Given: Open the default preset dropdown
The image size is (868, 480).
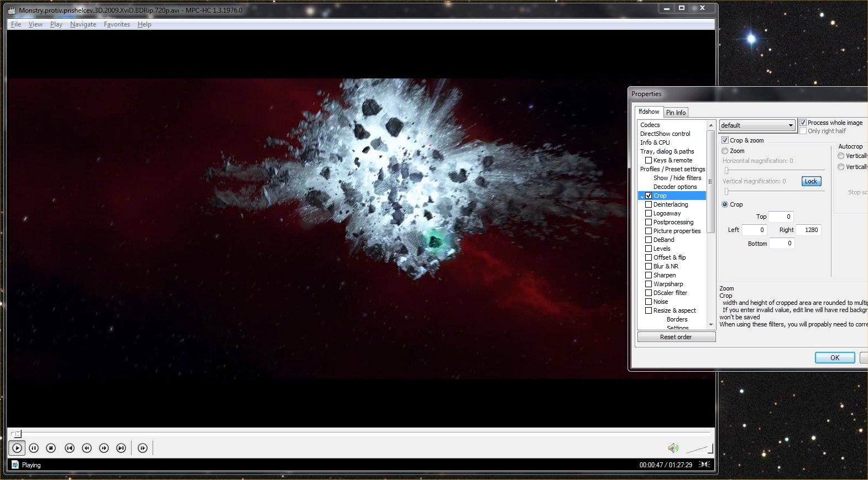Looking at the screenshot, I should coord(756,125).
